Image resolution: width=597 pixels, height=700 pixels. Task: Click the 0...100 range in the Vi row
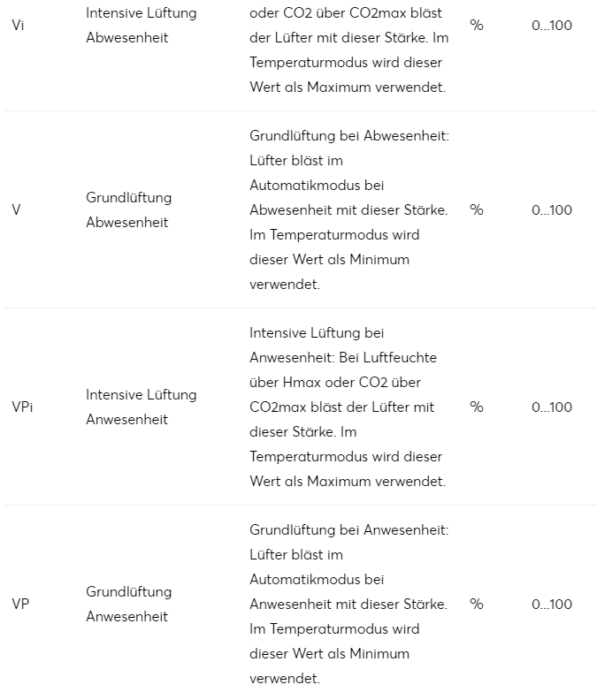click(x=552, y=26)
